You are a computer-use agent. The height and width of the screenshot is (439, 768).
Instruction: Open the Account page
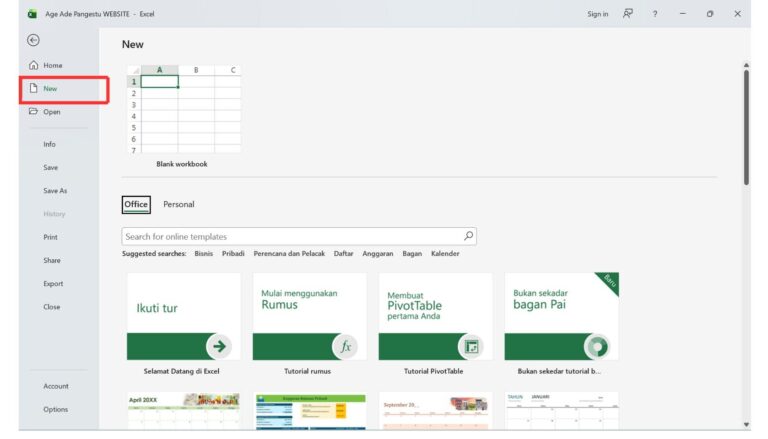click(56, 386)
